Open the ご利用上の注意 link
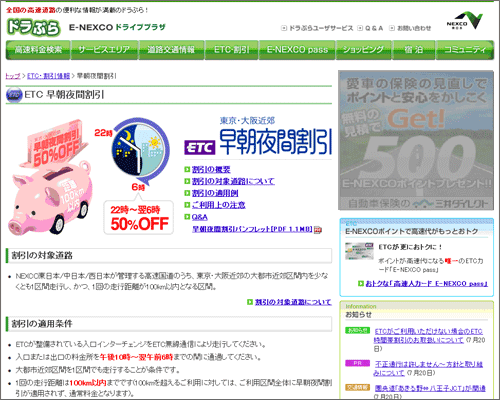 (219, 205)
